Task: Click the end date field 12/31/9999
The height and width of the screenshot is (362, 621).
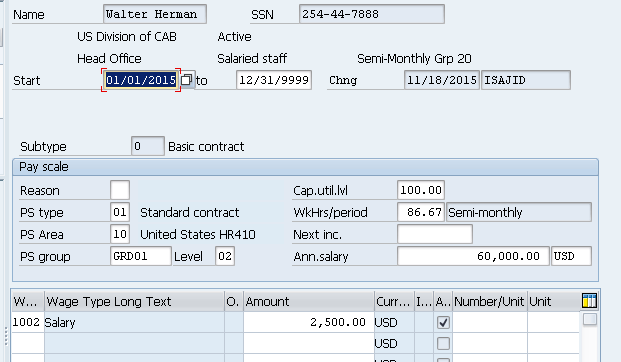Action: point(274,80)
